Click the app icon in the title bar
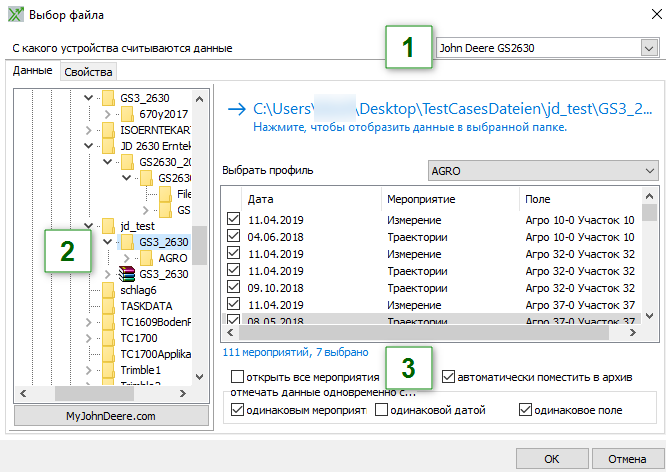Viewport: 666px width, 472px height. coord(16,14)
